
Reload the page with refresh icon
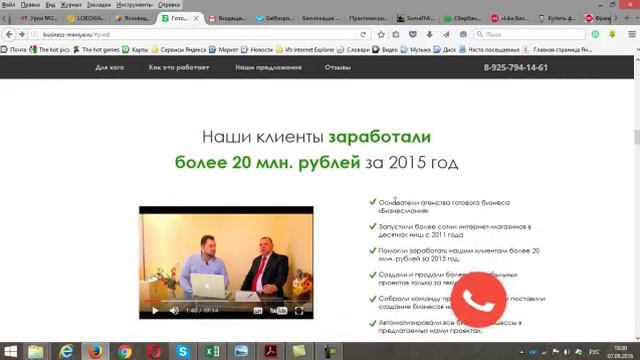click(x=363, y=35)
